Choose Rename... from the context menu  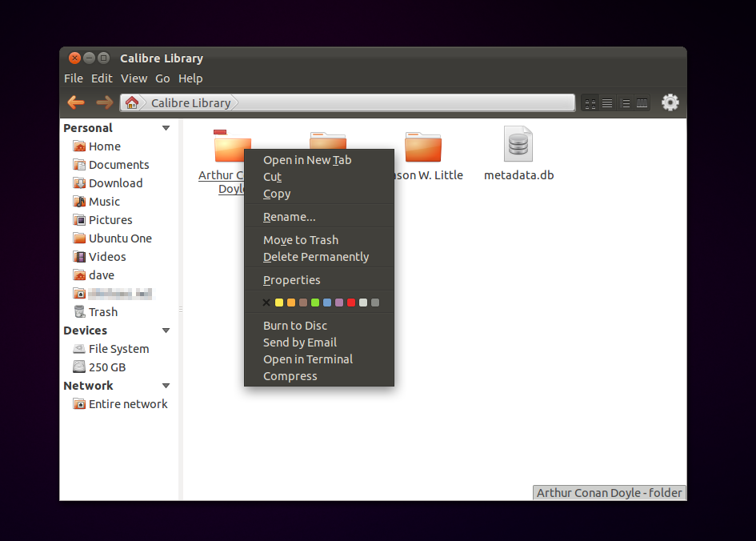coord(319,217)
